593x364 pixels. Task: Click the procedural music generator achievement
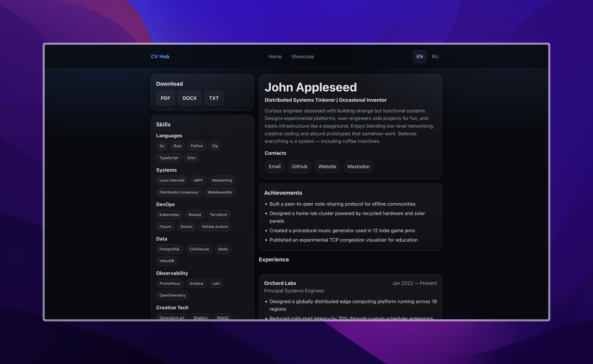point(342,231)
